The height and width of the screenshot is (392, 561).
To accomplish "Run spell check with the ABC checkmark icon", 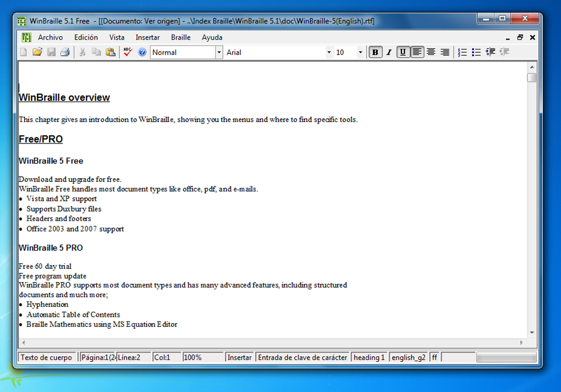I will (128, 52).
